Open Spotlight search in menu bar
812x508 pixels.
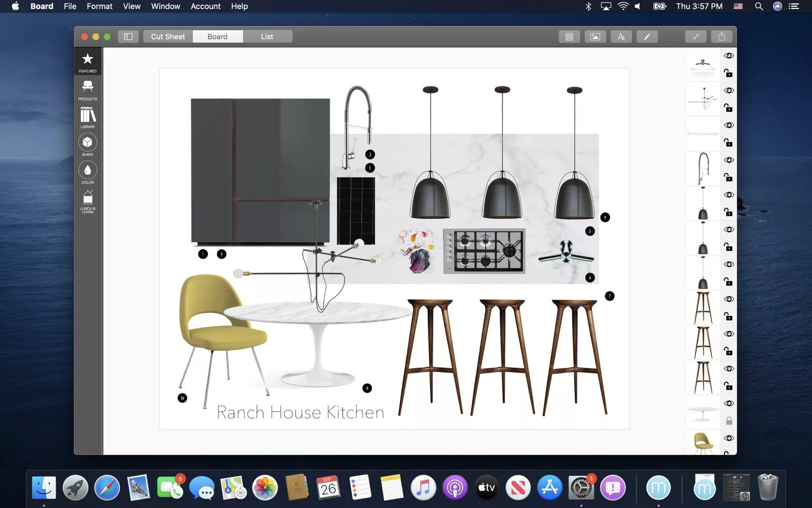758,6
